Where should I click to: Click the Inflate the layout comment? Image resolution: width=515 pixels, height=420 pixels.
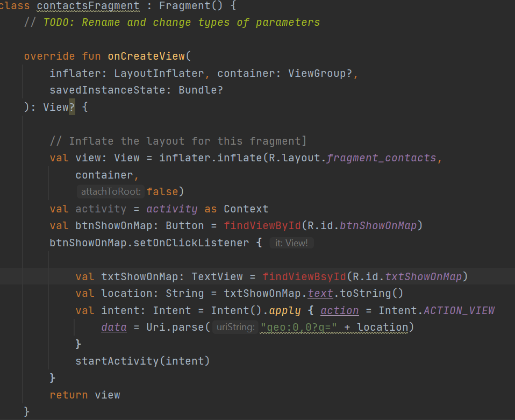pyautogui.click(x=178, y=141)
